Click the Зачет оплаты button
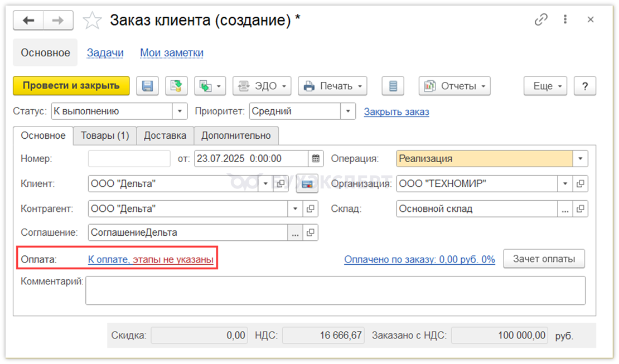619x364 pixels. tap(544, 259)
